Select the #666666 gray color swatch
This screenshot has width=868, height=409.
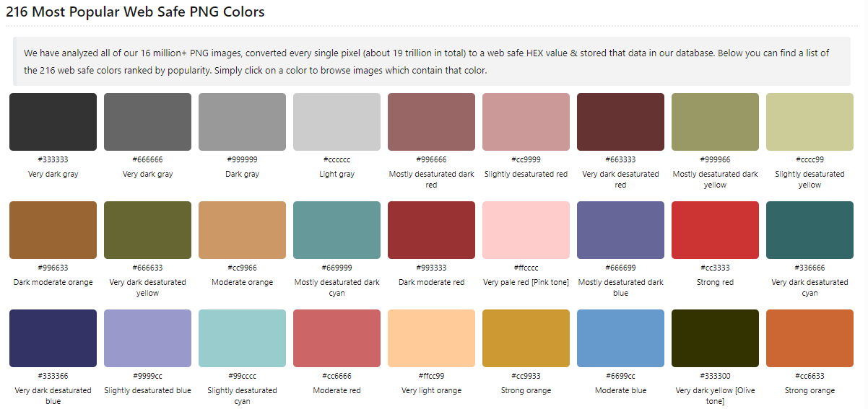147,122
